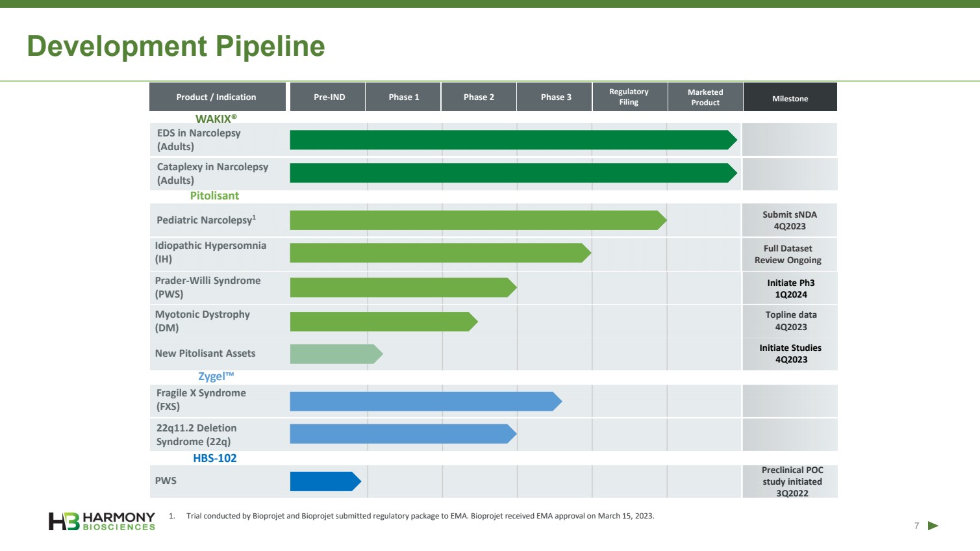
Task: Click the "WAKIX®" section heading
Action: 216,119
